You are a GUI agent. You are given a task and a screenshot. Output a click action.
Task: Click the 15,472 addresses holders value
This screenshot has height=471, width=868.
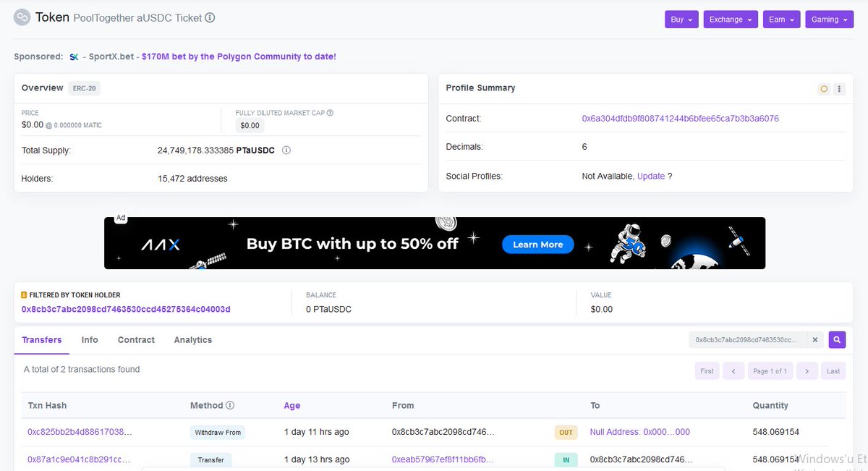192,179
